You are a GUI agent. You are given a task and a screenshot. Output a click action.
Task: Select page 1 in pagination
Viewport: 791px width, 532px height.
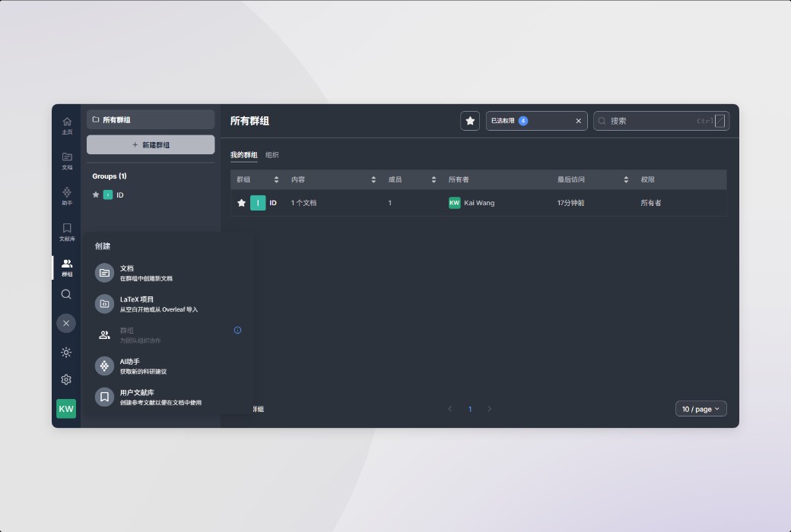[470, 409]
